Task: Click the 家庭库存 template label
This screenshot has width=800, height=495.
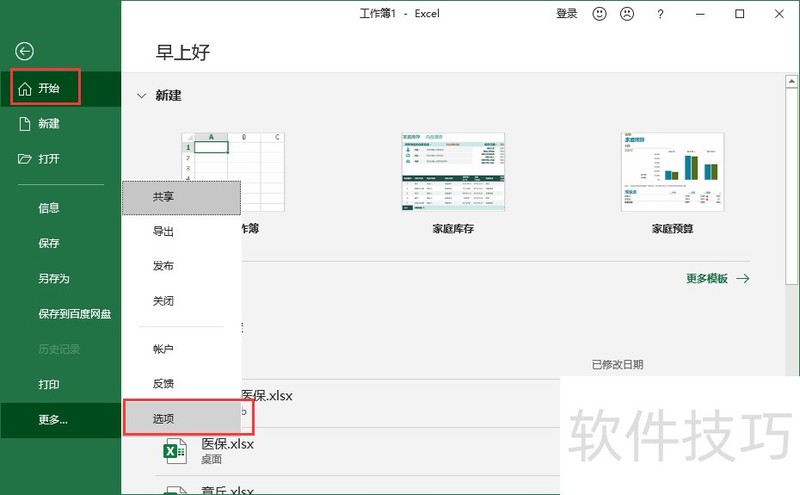Action: (x=453, y=229)
